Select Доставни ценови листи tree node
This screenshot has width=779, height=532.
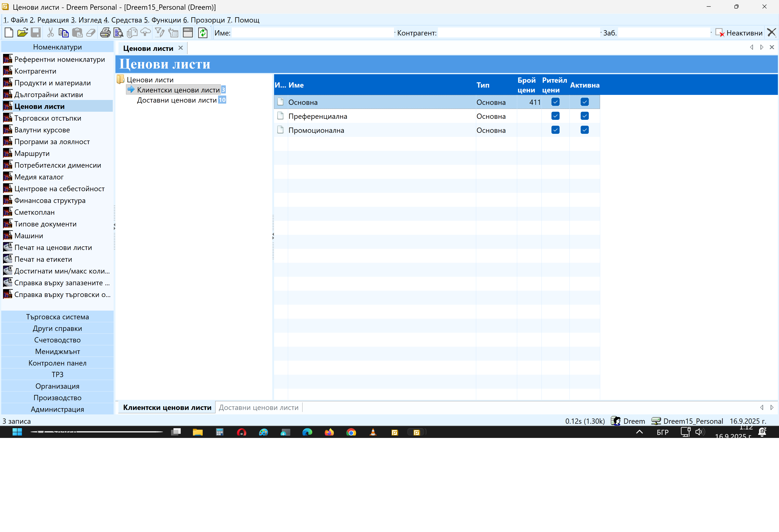(177, 100)
